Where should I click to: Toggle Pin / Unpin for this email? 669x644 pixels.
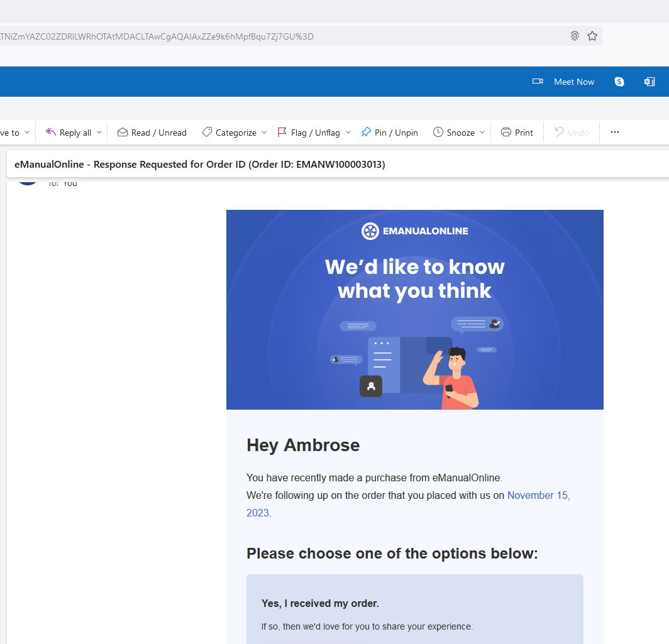(x=389, y=133)
